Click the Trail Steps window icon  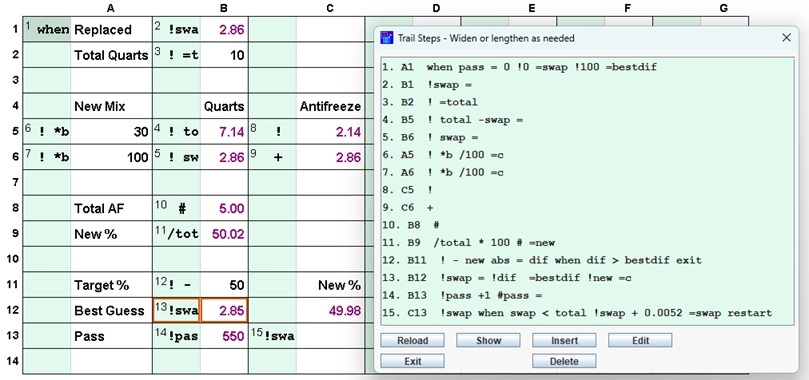click(386, 38)
